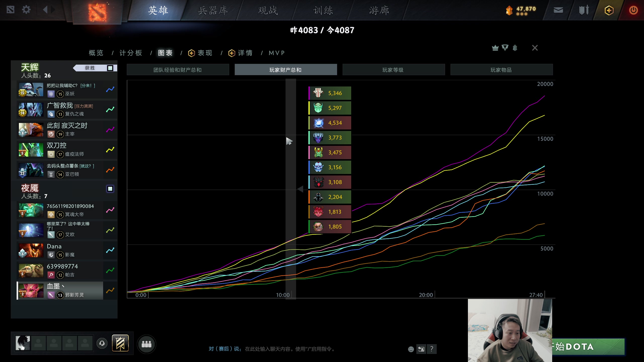Open the 观战 main menu tab
Screen dimensions: 644x362
pos(268,10)
